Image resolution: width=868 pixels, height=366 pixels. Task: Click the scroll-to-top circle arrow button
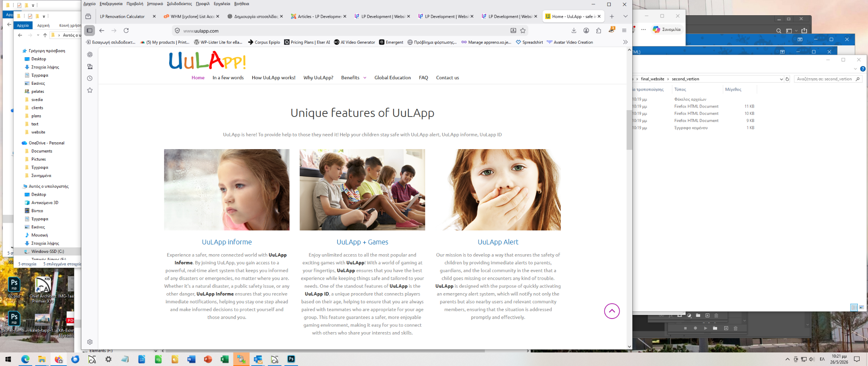612,311
